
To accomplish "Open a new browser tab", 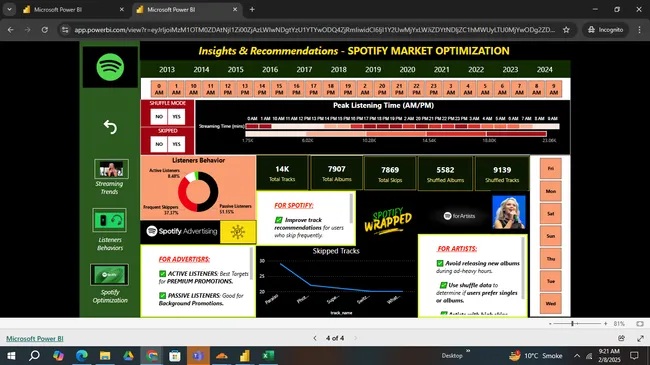I will (x=252, y=9).
